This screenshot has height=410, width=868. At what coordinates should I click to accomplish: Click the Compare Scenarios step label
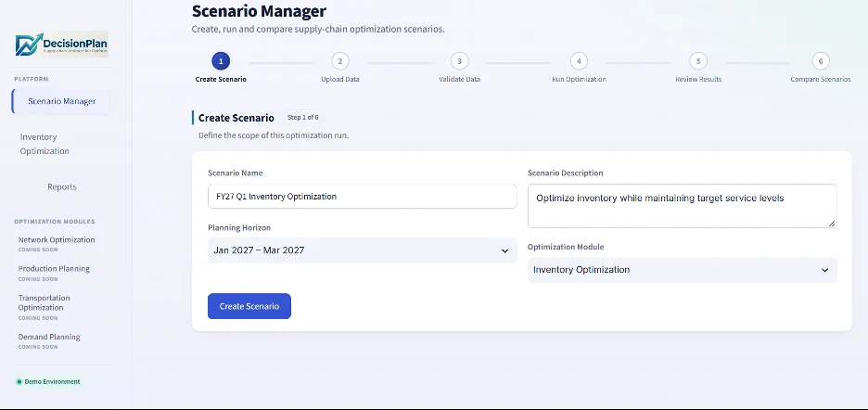[x=821, y=79]
